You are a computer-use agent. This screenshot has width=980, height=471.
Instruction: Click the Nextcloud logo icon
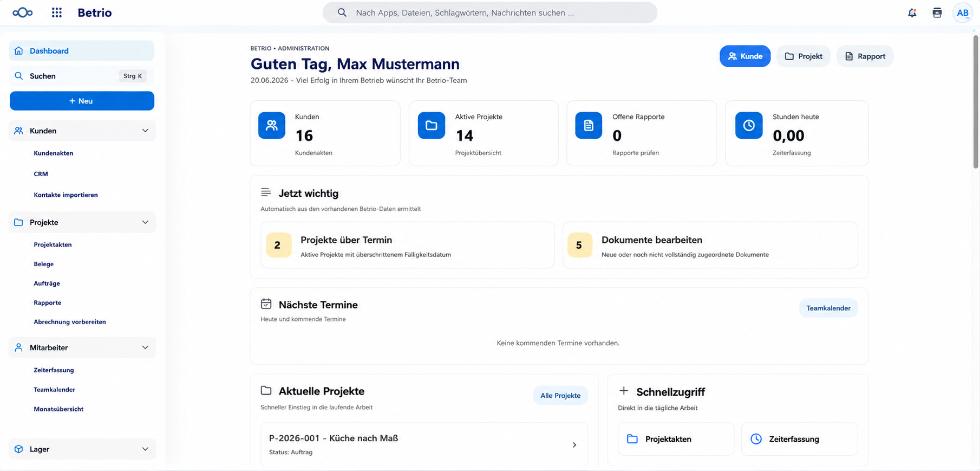(23, 12)
